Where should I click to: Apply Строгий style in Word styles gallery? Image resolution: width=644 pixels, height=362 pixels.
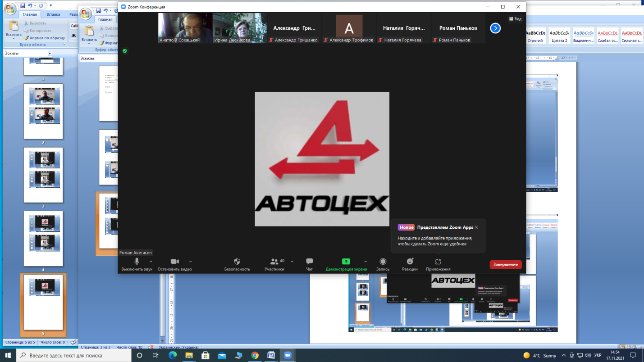[x=535, y=36]
